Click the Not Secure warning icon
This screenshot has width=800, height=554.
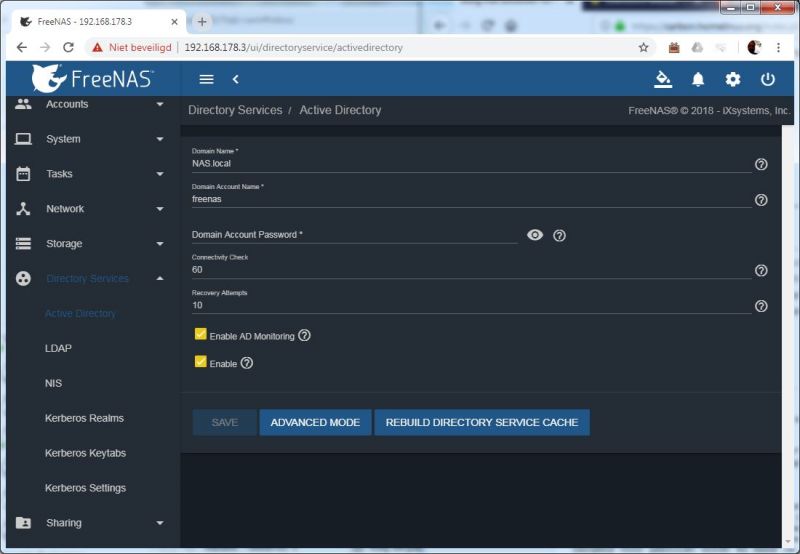(97, 47)
